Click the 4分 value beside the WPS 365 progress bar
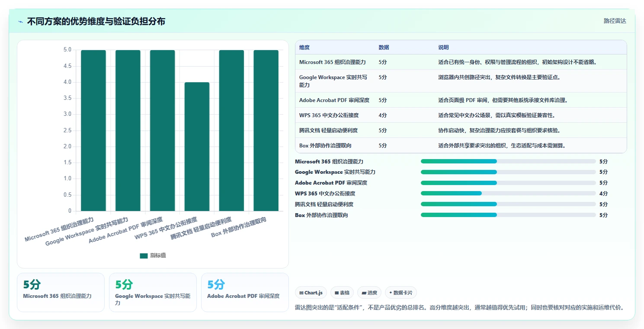 [x=603, y=194]
